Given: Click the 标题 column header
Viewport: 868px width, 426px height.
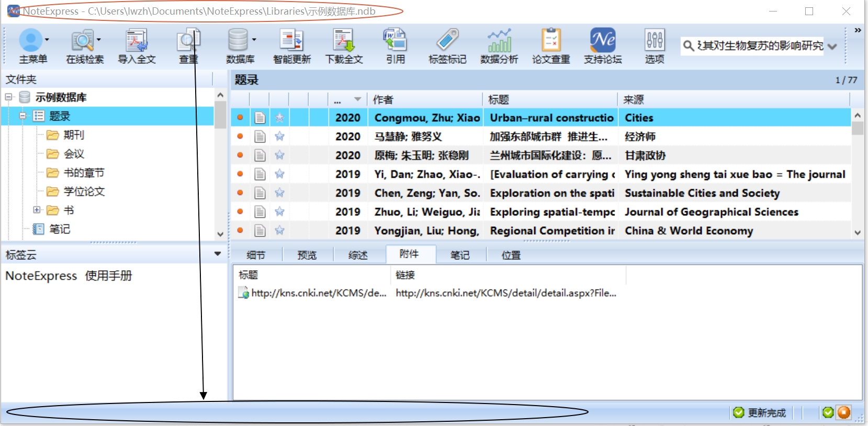Looking at the screenshot, I should tap(550, 99).
